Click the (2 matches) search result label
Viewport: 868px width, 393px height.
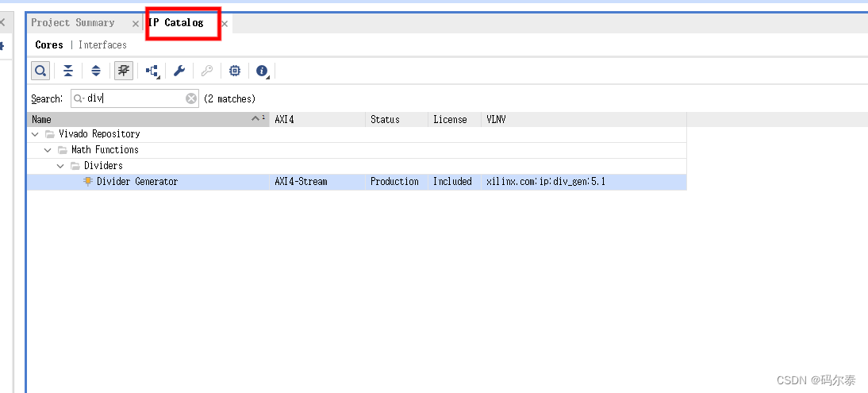click(230, 98)
